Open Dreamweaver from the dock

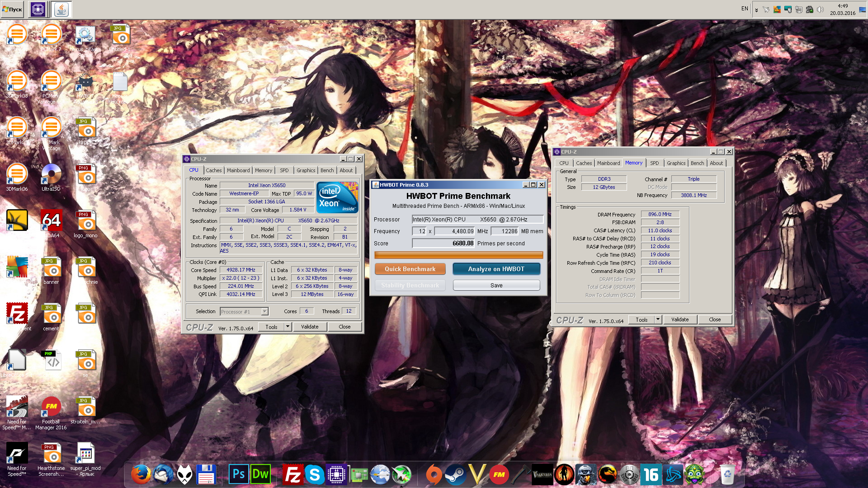tap(260, 474)
